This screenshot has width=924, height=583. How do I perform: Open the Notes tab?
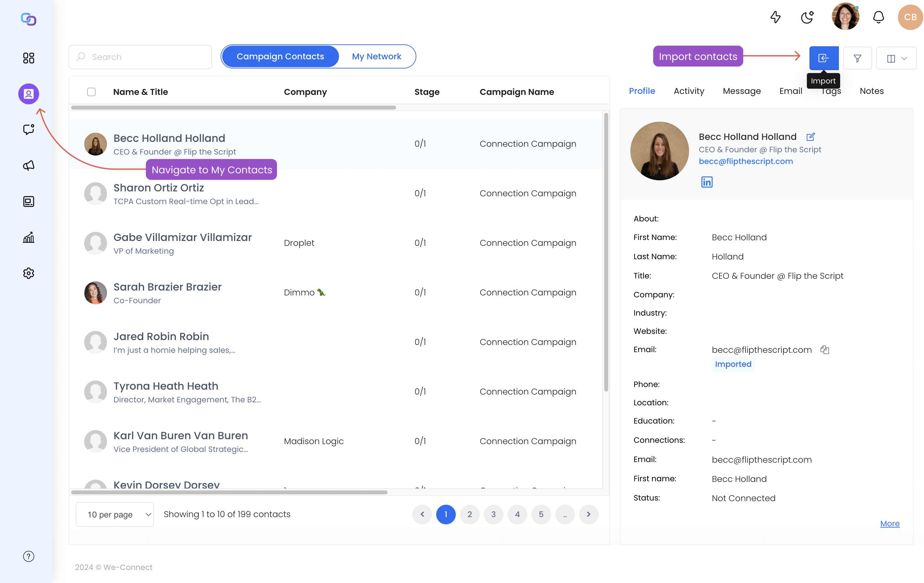871,91
